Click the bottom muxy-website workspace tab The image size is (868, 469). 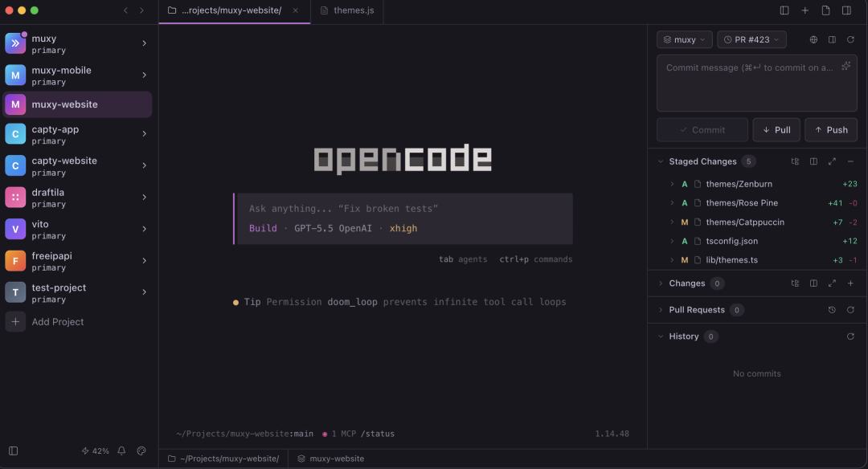[330, 459]
